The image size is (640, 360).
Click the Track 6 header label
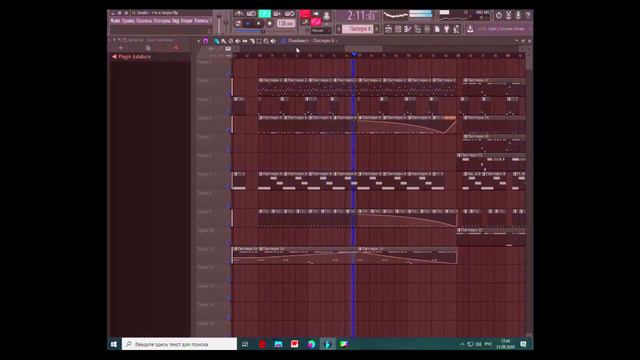pyautogui.click(x=204, y=156)
